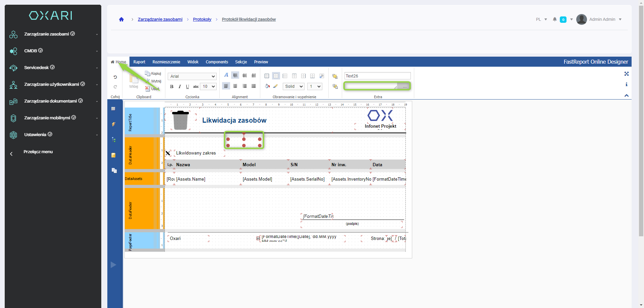Click Przełącz menu in sidebar
644x308 pixels.
coord(38,152)
